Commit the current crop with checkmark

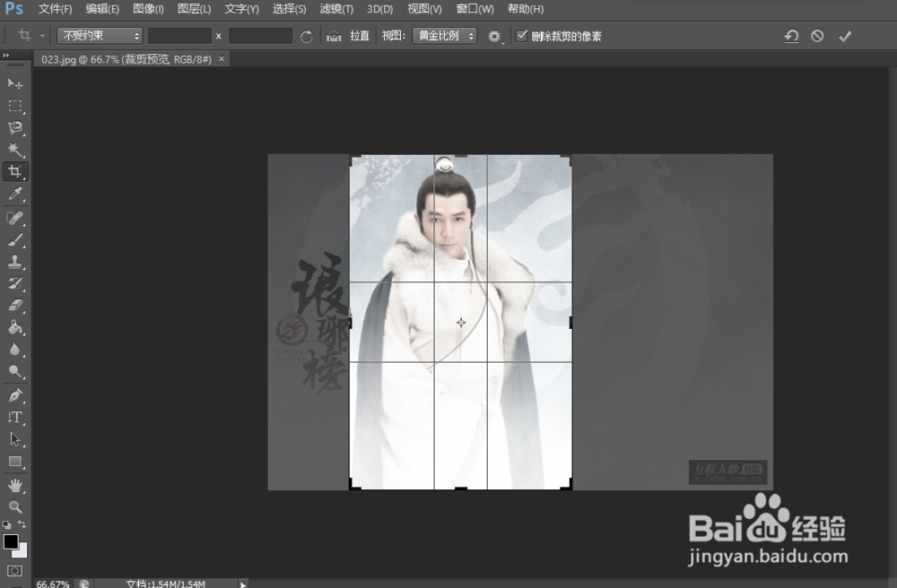click(x=845, y=37)
